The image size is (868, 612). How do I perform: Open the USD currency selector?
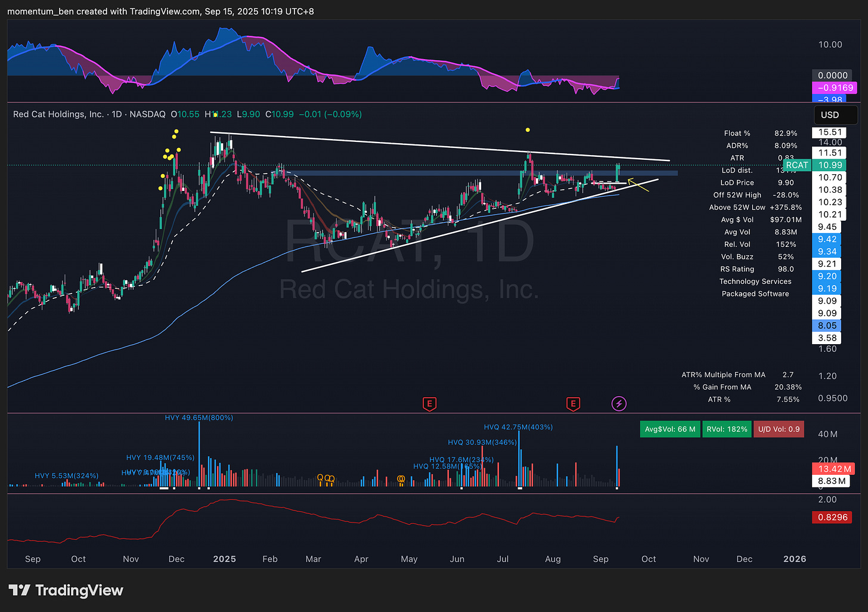[836, 115]
